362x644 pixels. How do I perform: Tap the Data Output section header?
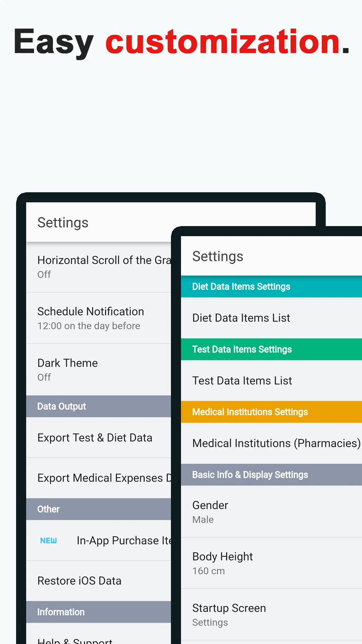[99, 406]
